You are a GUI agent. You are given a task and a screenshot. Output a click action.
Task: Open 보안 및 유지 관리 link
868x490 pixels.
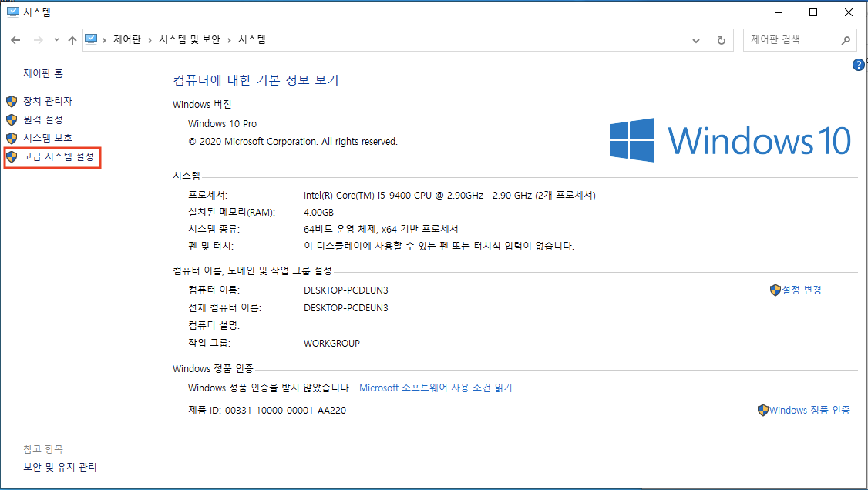60,467
